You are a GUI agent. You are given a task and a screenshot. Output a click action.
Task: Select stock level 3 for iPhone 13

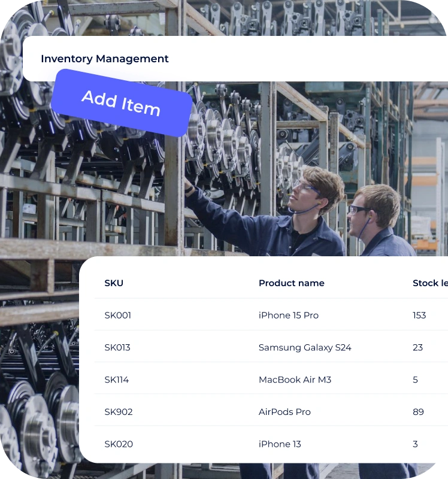coord(415,444)
